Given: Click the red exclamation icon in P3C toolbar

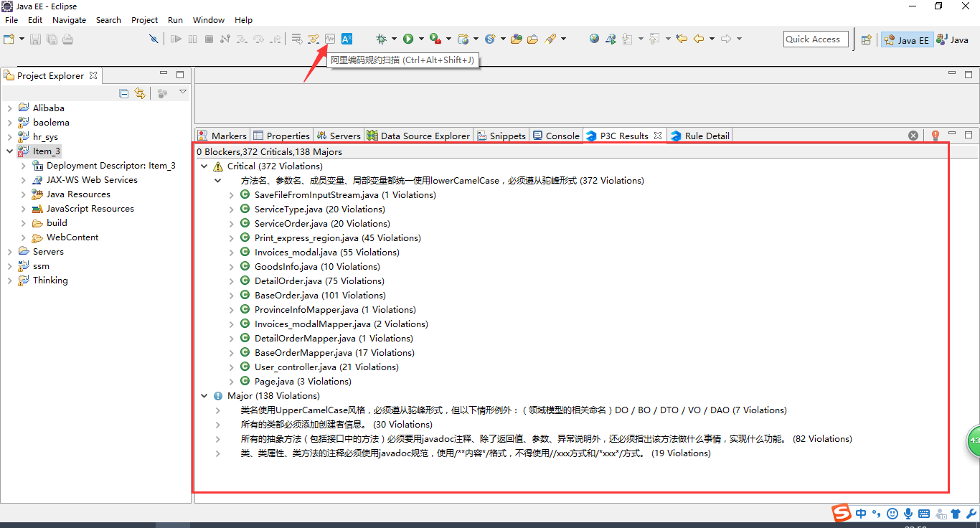Looking at the screenshot, I should 936,135.
